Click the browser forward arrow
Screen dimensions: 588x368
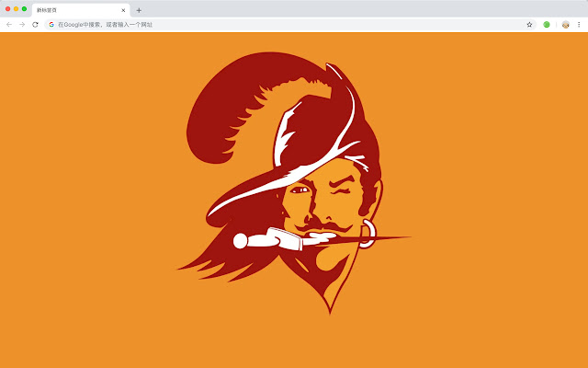point(22,25)
